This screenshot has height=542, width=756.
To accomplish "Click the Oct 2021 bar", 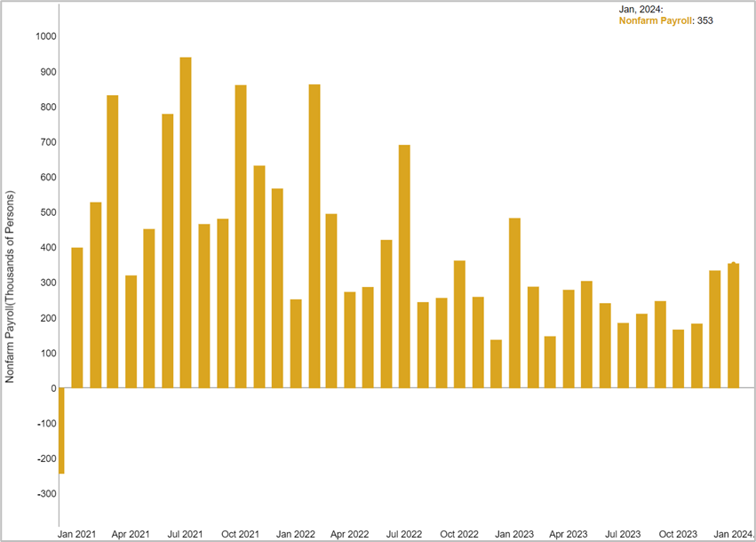I will coord(241,236).
